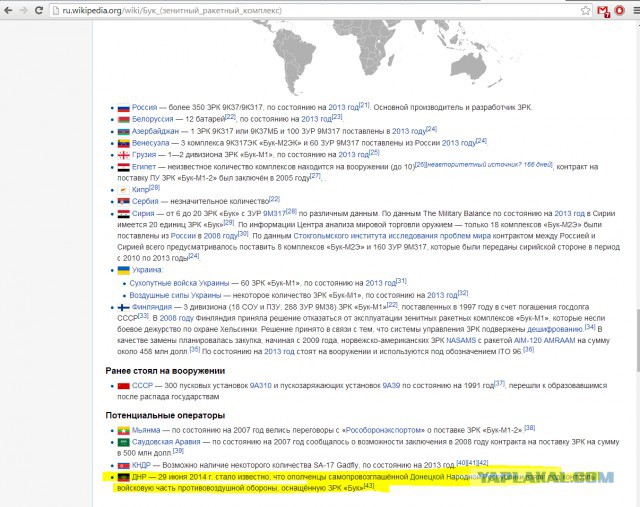Open the Египет link
The height and width of the screenshot is (507, 640).
coord(144,167)
